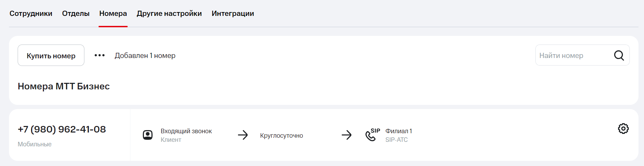Open the Сотрудники tab
This screenshot has height=166, width=644.
[31, 13]
